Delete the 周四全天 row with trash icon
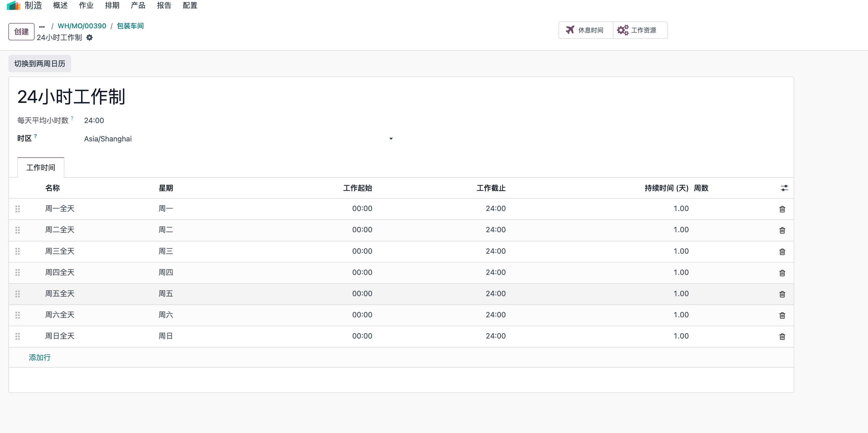The image size is (868, 433). pyautogui.click(x=782, y=273)
